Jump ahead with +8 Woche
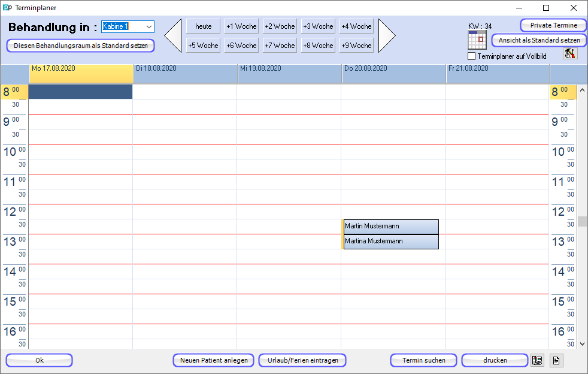The width and height of the screenshot is (588, 374). tap(318, 46)
